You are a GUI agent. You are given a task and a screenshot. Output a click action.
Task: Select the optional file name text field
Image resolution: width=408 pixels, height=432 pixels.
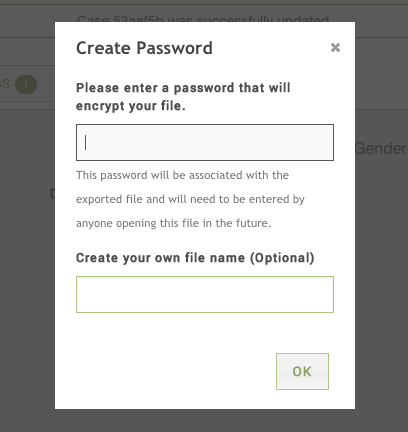(x=205, y=294)
